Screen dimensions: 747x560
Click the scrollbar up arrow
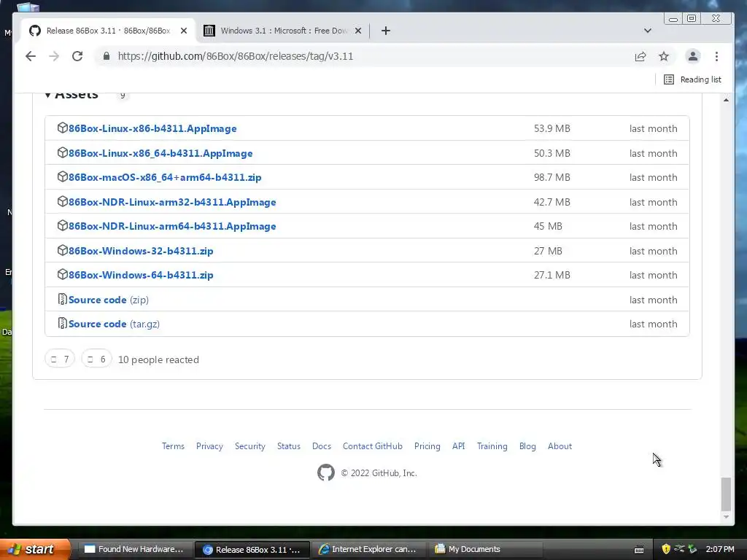(x=726, y=100)
